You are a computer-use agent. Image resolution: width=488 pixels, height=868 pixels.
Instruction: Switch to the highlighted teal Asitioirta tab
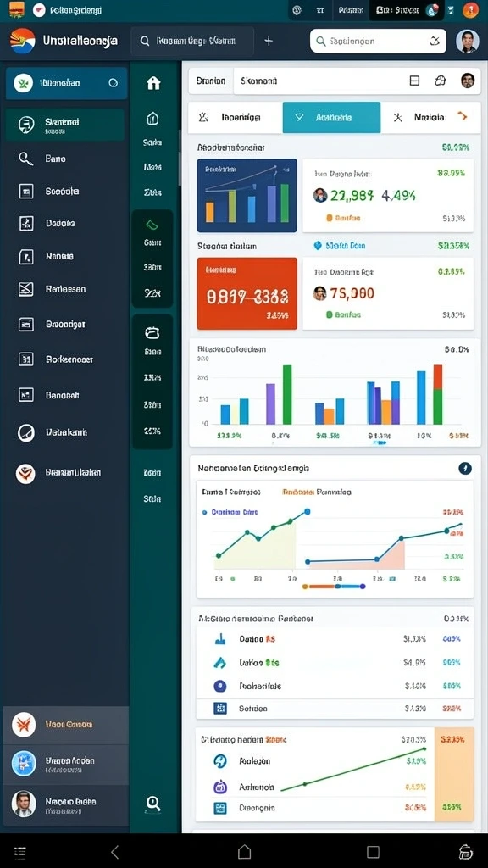pyautogui.click(x=331, y=117)
